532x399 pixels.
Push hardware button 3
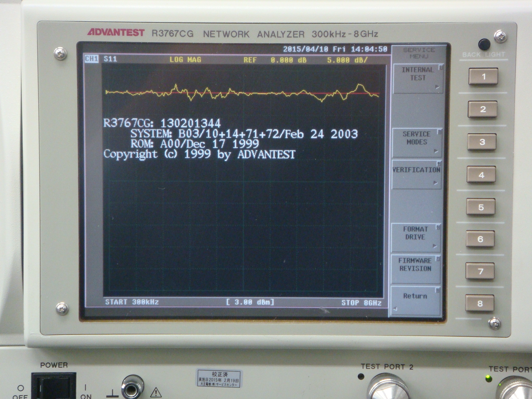482,142
